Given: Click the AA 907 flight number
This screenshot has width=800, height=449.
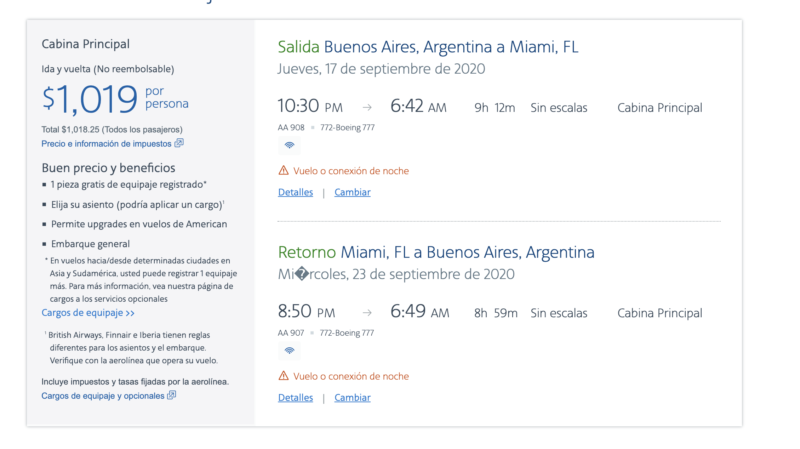Looking at the screenshot, I should pos(292,333).
